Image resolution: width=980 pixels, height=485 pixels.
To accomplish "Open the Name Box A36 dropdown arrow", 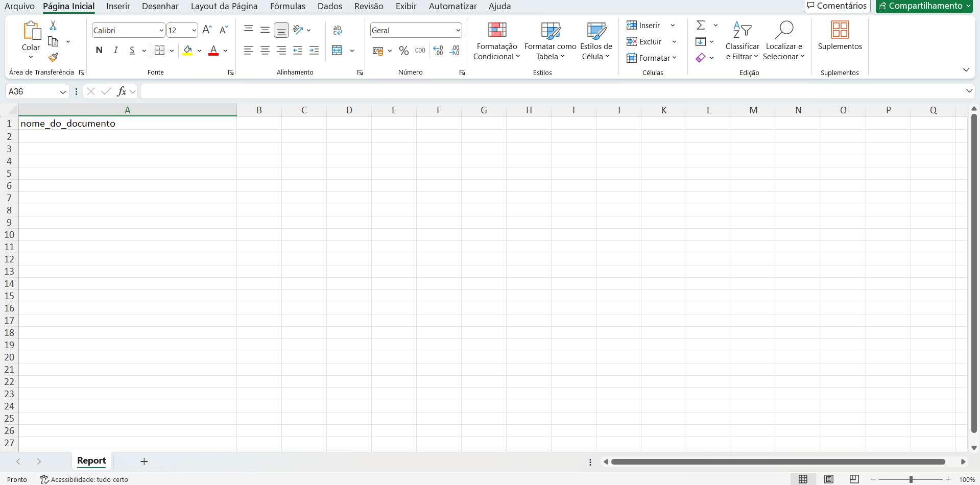I will pos(63,92).
